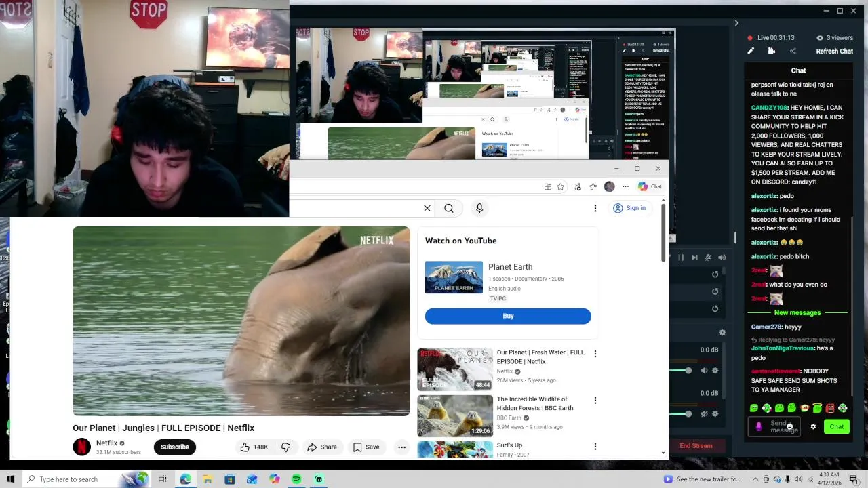This screenshot has width=868, height=488.
Task: Open Microsoft Edge from the taskbar
Action: coord(186,479)
